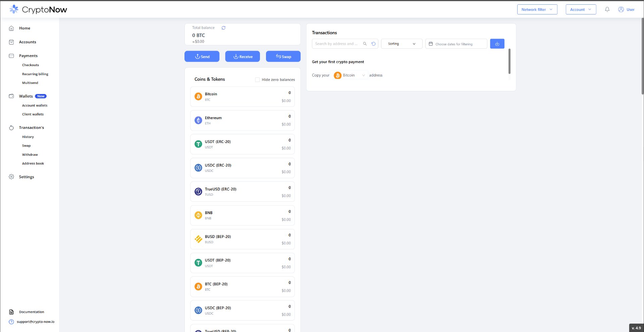Click the calendar icon in date filter

click(431, 44)
